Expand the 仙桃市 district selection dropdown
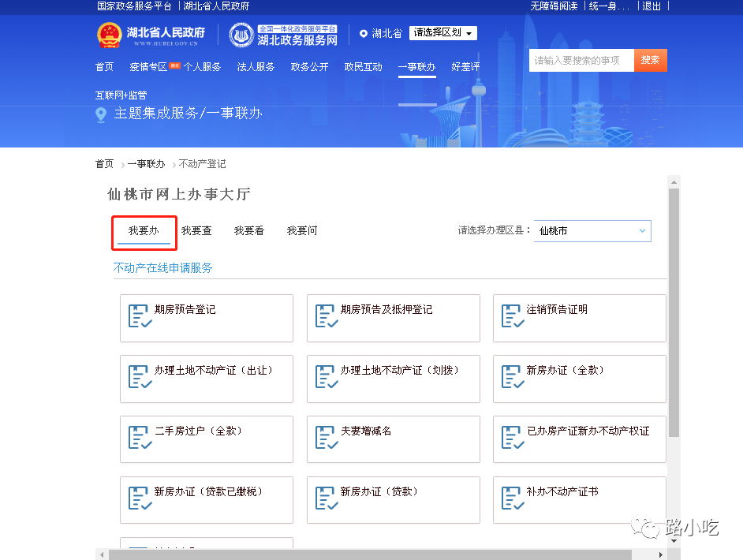This screenshot has height=560, width=743. 592,231
